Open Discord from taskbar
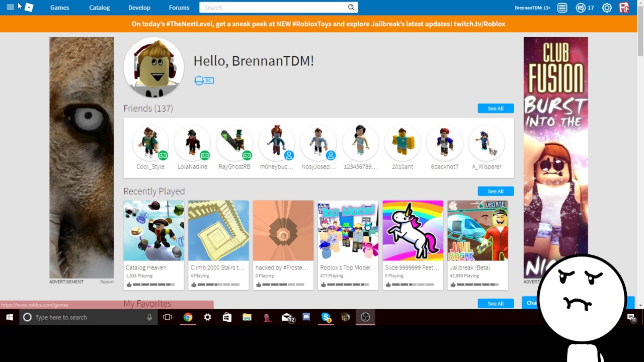Viewport: 644px width, 362px height. [x=306, y=317]
